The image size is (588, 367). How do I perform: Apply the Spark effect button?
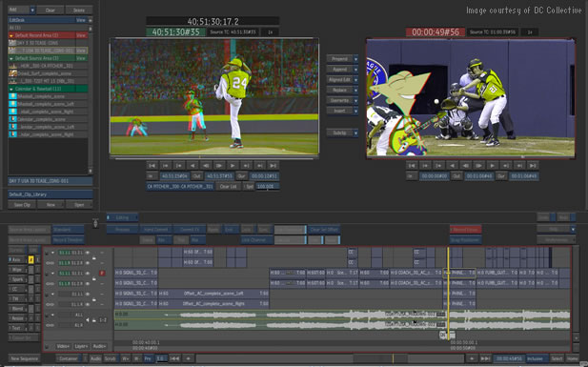[17, 279]
